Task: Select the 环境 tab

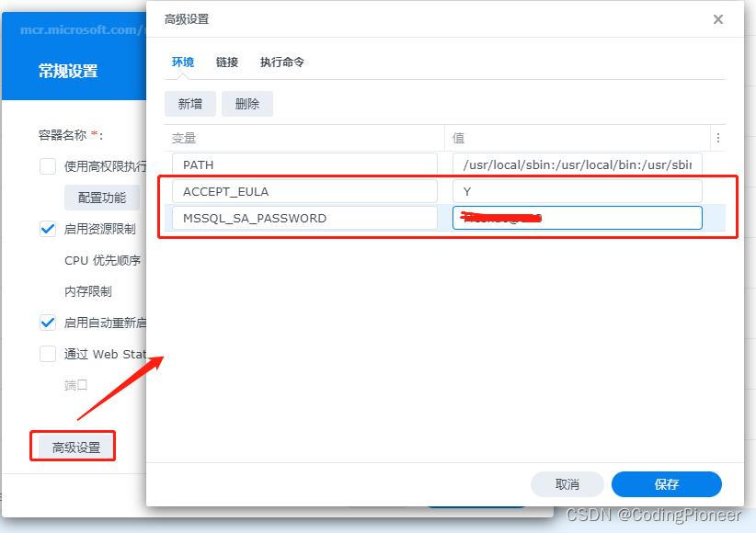Action: (182, 62)
